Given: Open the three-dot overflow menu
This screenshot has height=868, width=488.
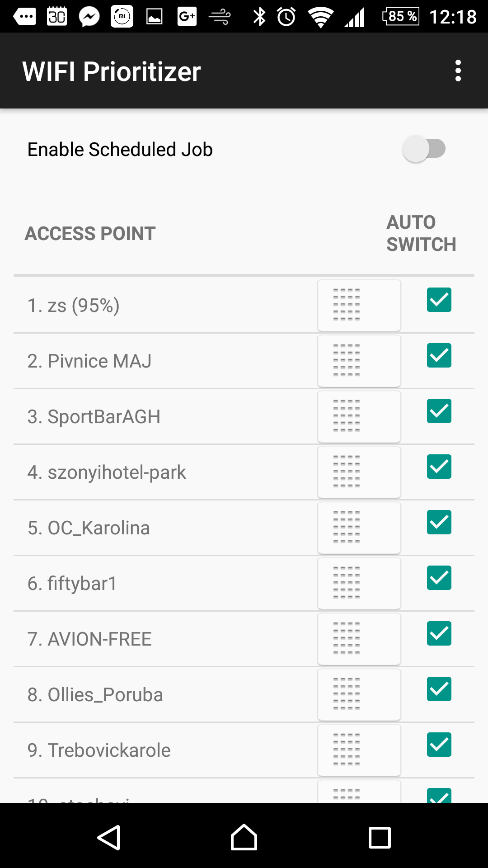Looking at the screenshot, I should point(458,71).
